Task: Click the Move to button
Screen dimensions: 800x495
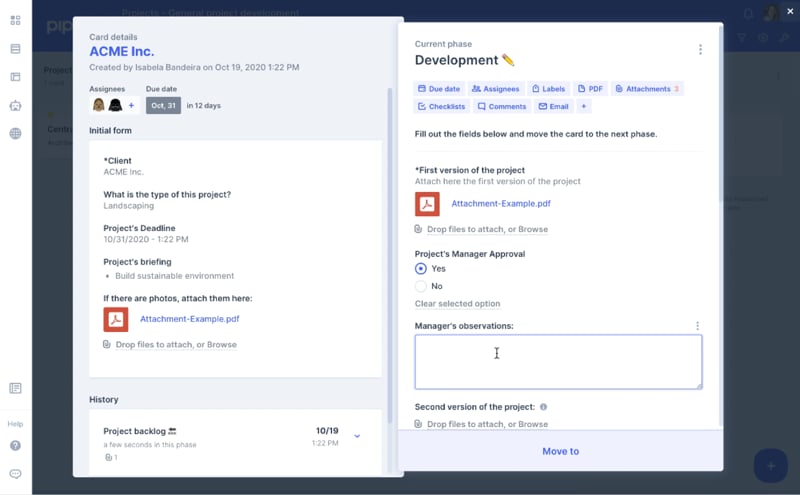Action: (x=560, y=451)
